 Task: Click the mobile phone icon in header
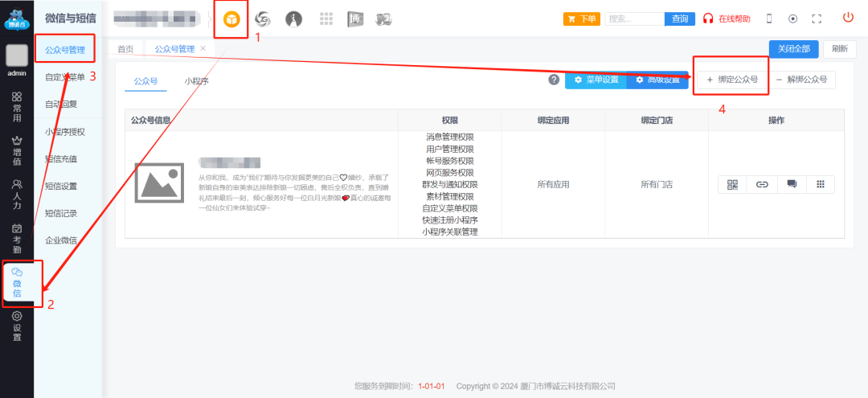(769, 18)
